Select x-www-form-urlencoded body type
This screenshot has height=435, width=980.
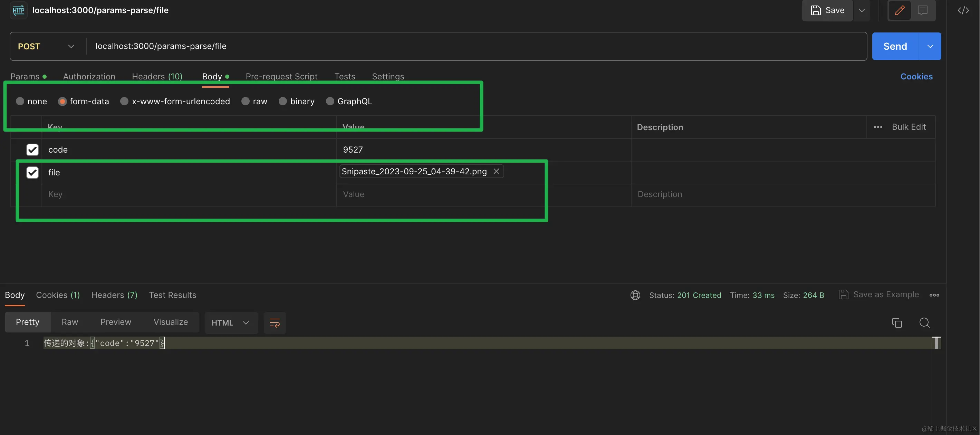click(x=124, y=101)
